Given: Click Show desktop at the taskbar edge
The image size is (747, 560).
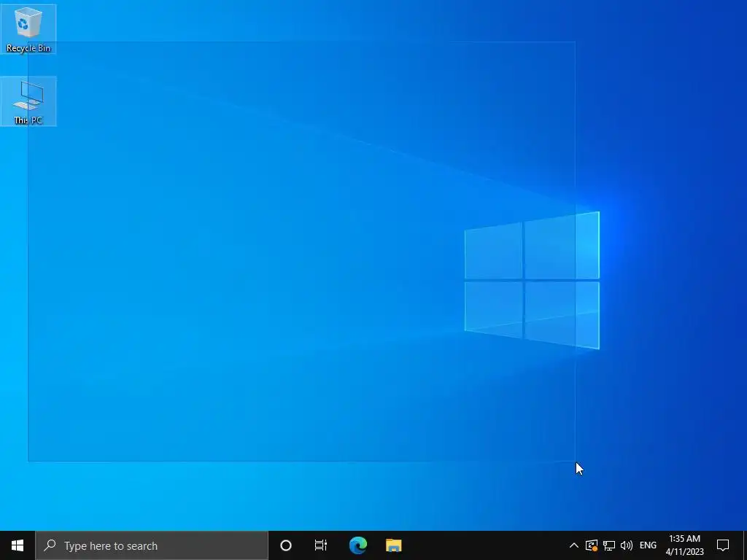Looking at the screenshot, I should (x=745, y=545).
